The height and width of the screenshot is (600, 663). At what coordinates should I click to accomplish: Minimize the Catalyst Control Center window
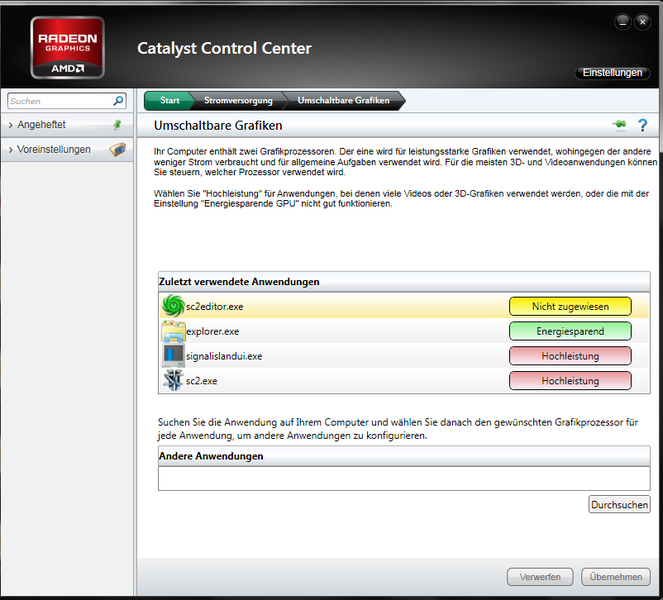tap(622, 22)
